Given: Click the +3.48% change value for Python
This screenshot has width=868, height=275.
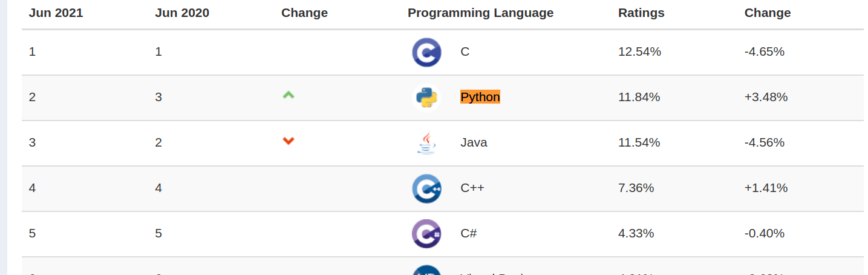Looking at the screenshot, I should 766,97.
